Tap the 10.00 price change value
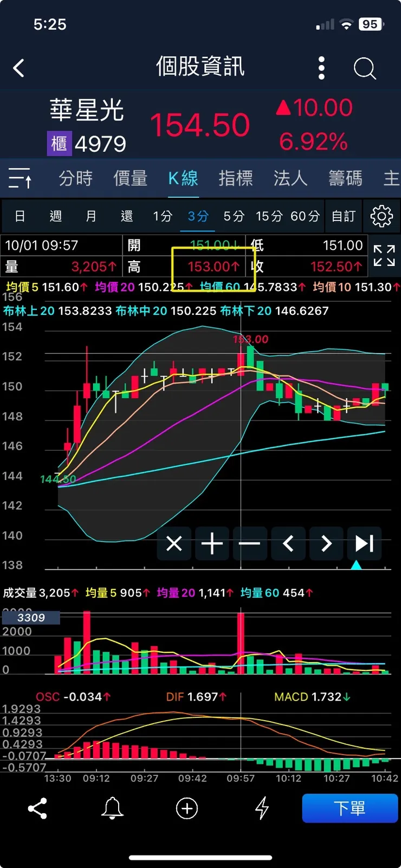401x868 pixels. [315, 108]
